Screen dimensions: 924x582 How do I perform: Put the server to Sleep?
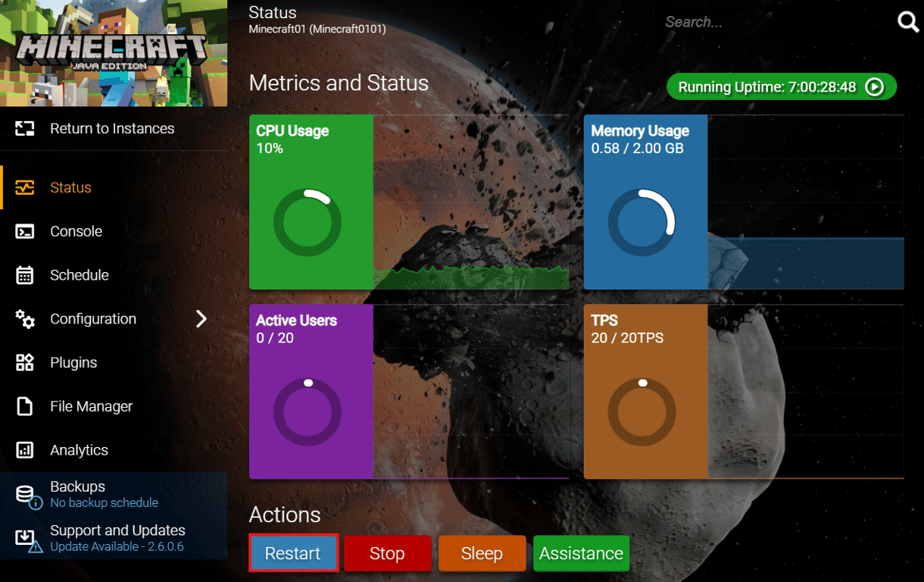point(482,553)
